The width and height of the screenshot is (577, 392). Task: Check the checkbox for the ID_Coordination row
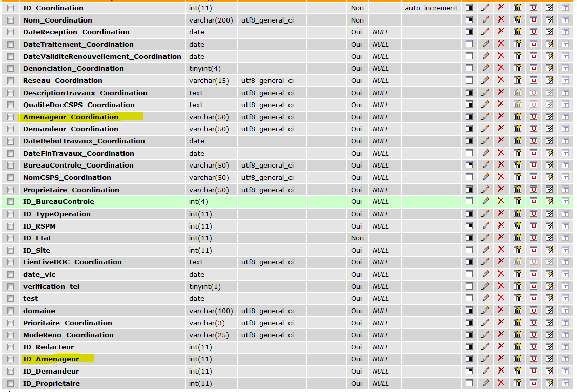(10, 8)
